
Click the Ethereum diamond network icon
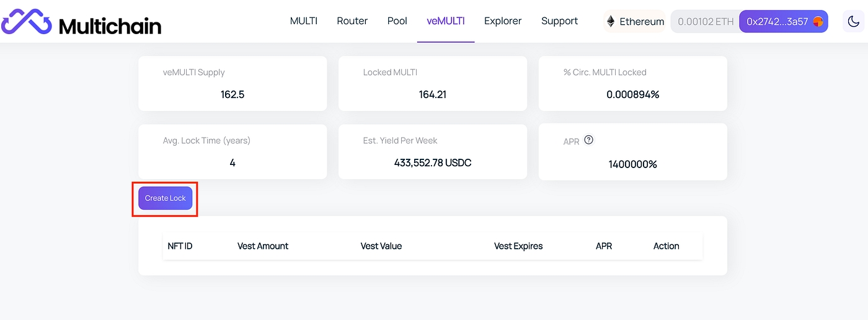click(x=611, y=22)
